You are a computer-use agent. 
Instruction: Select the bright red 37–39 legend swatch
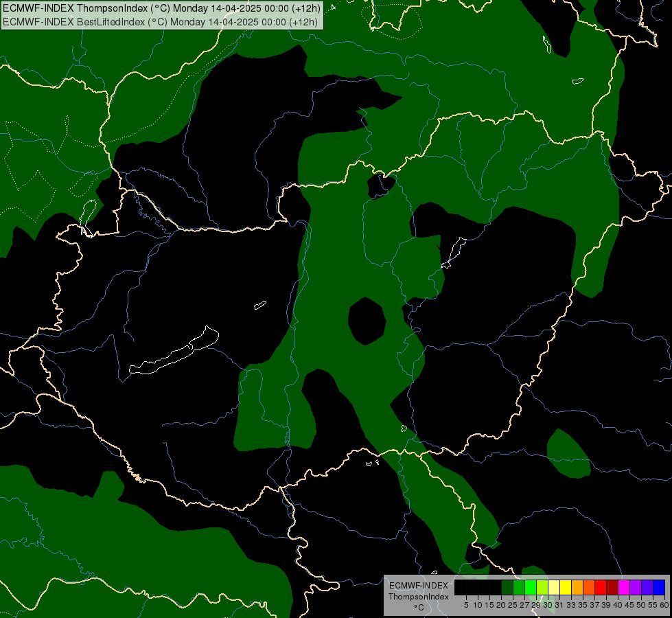pyautogui.click(x=601, y=587)
